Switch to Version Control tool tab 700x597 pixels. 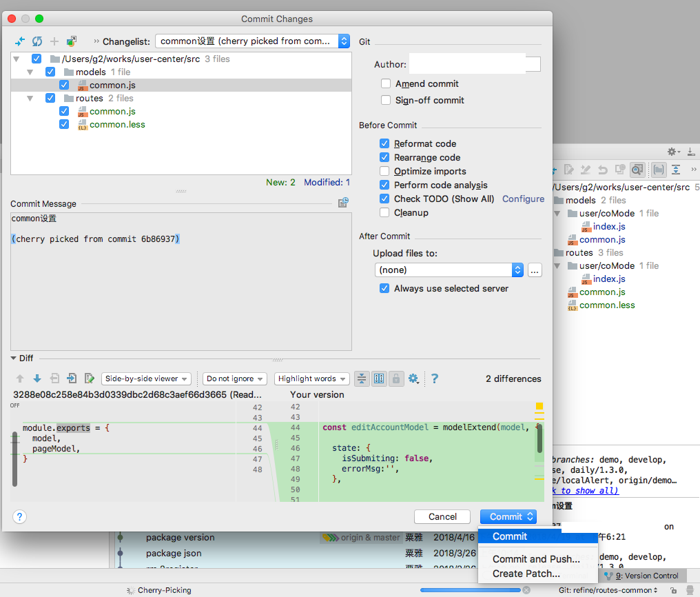click(641, 576)
